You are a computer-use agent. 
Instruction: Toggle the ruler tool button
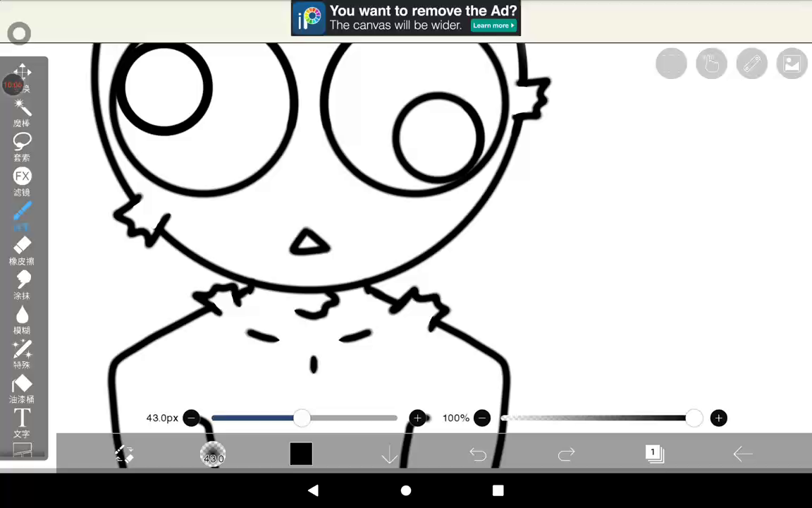point(751,64)
